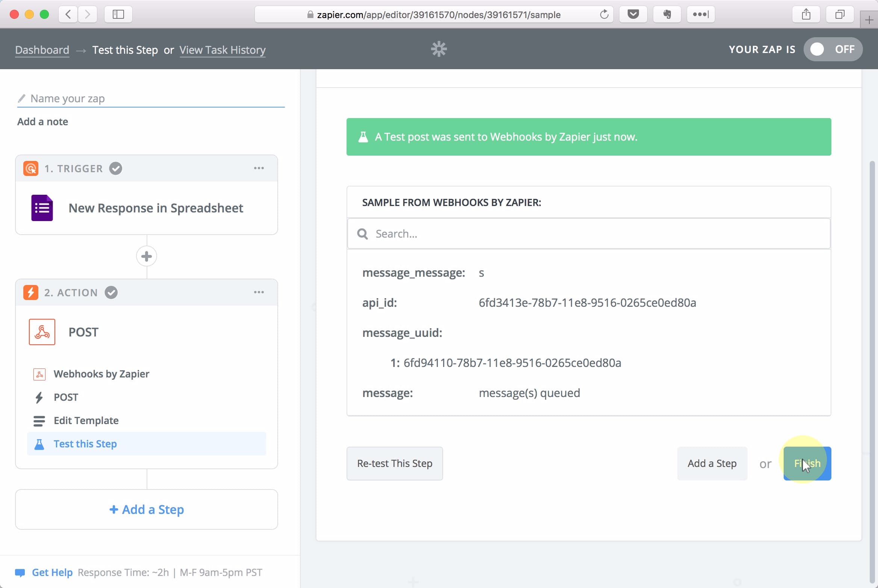Turn the zap ON/OFF switch

click(x=833, y=49)
